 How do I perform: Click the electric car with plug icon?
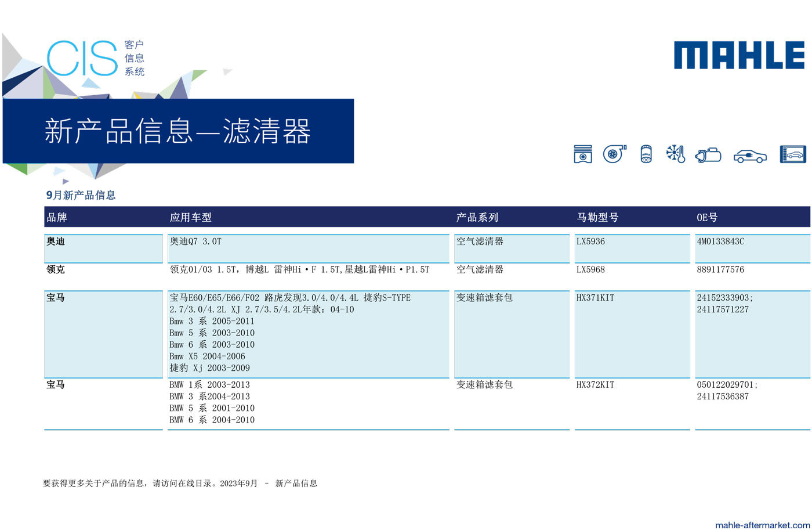pos(750,156)
